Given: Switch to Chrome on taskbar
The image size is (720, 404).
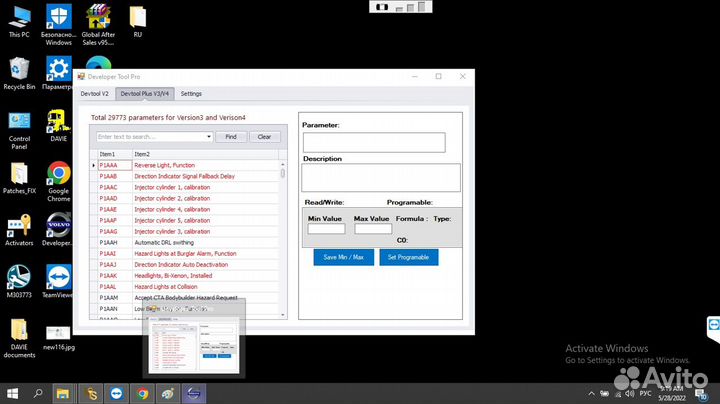Looking at the screenshot, I should 142,393.
